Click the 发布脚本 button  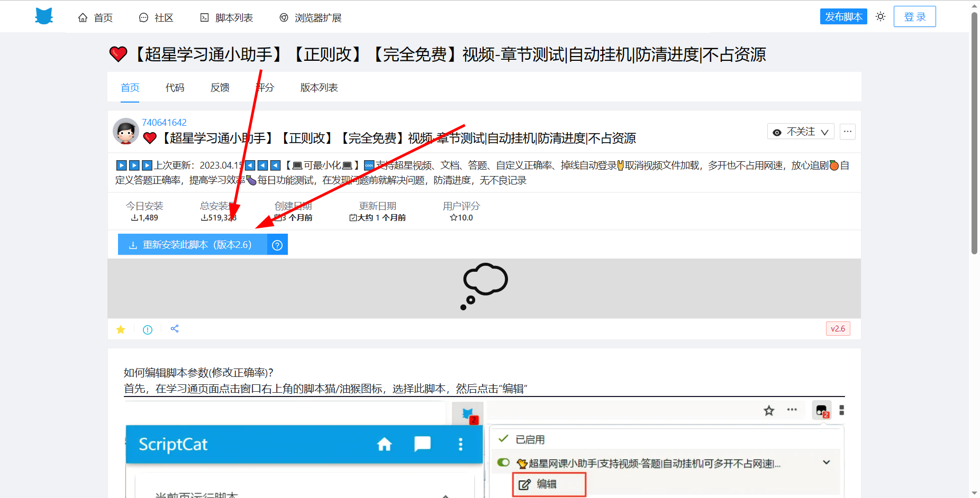(x=843, y=16)
